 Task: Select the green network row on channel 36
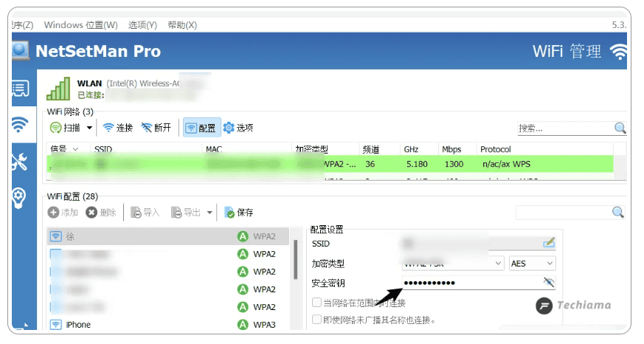pyautogui.click(x=330, y=164)
